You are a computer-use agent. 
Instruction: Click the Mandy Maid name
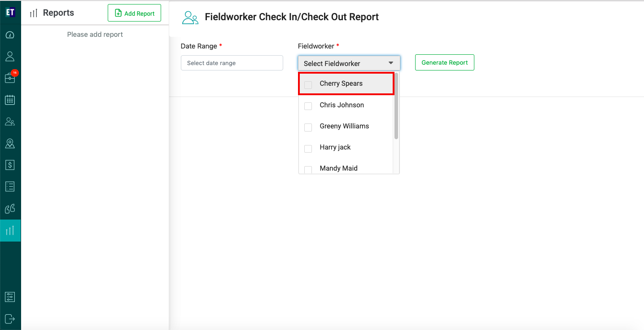coord(339,168)
